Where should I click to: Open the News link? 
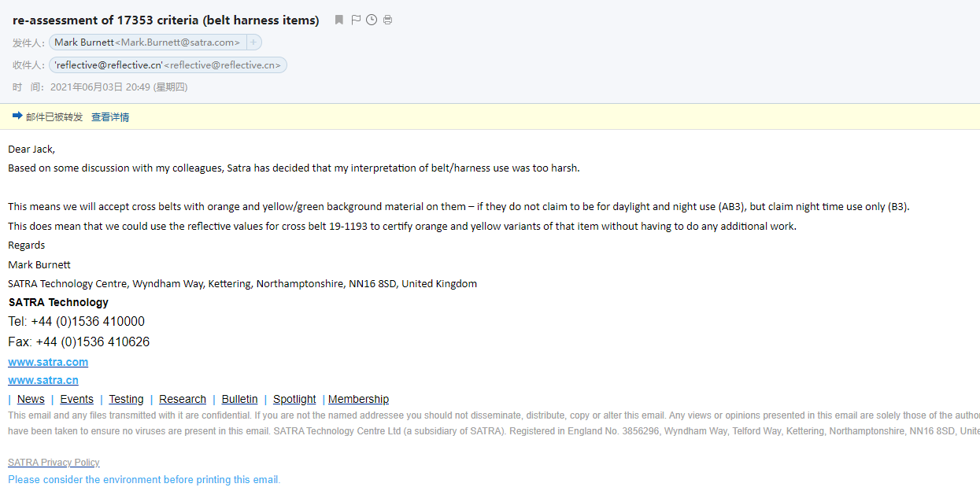pos(30,399)
